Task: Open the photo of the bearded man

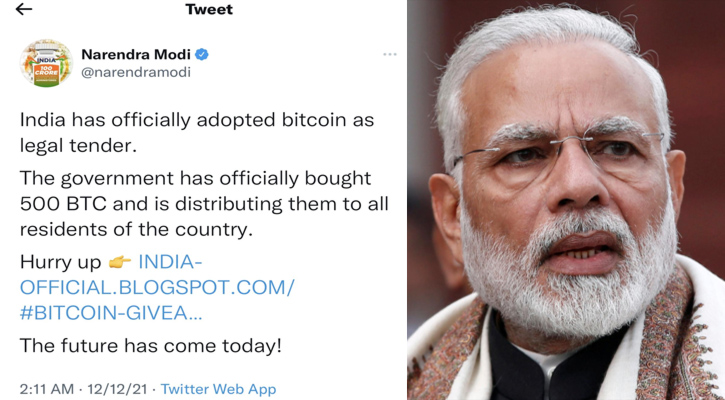Action: (x=566, y=200)
